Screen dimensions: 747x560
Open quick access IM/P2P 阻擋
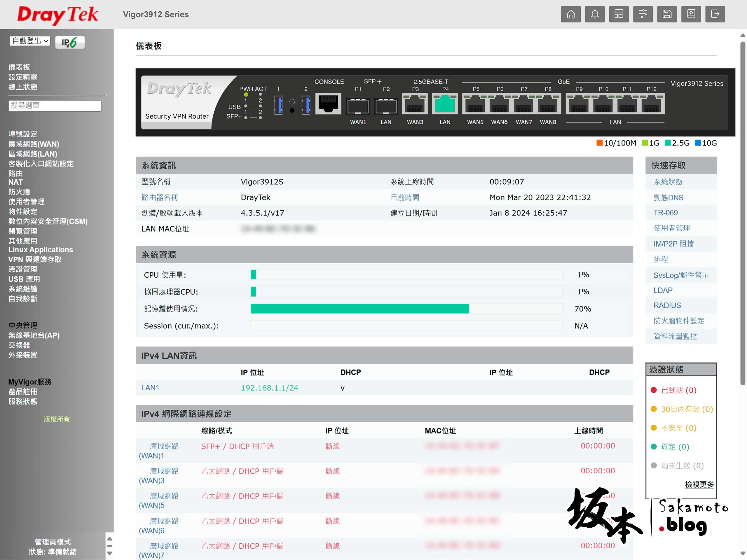(x=673, y=244)
